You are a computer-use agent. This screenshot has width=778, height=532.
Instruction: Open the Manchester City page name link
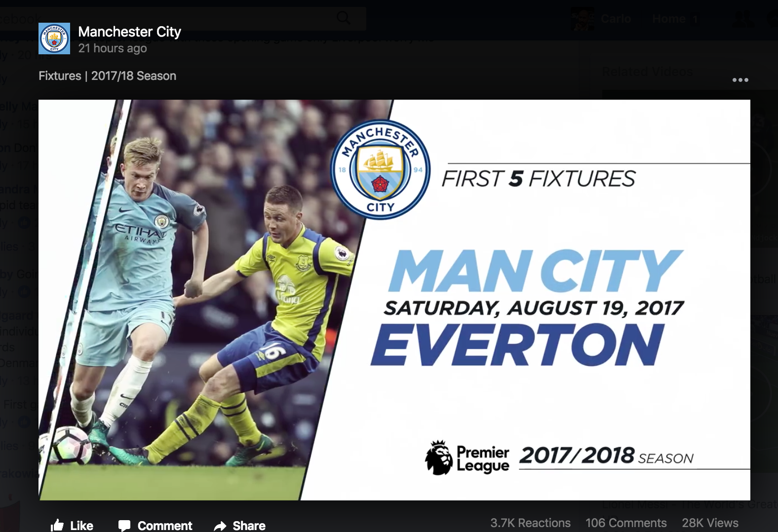pyautogui.click(x=129, y=32)
